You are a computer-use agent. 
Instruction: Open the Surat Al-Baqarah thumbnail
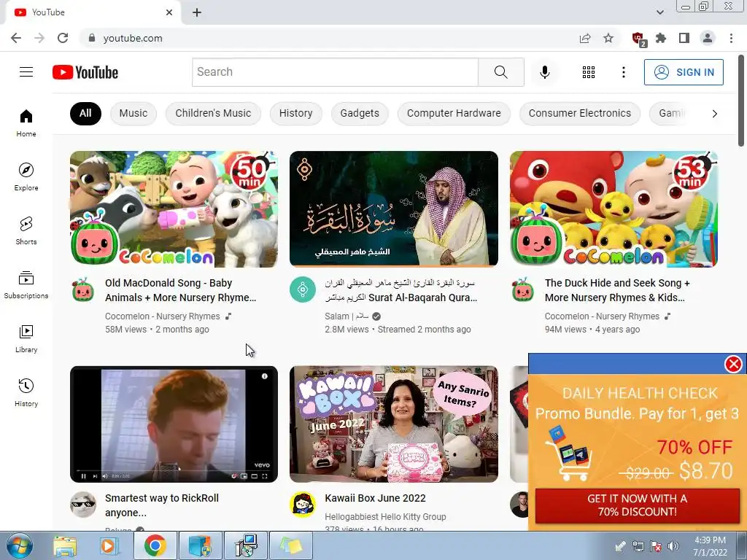tap(393, 209)
